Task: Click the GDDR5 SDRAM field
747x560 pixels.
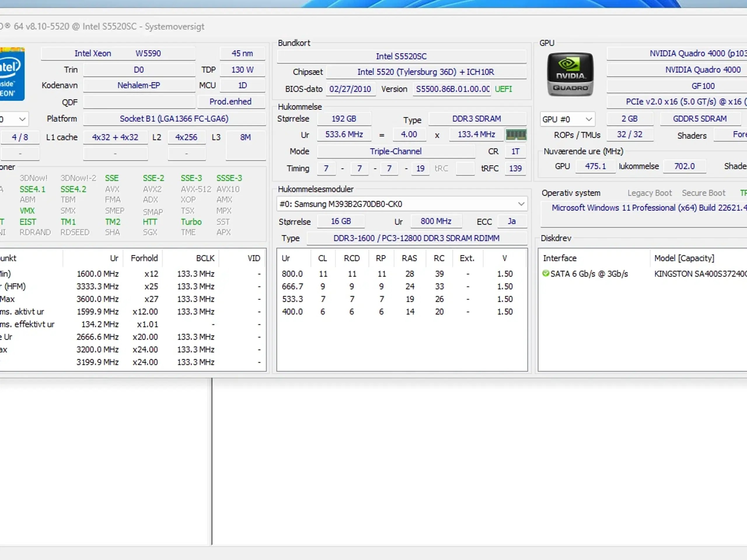Action: tap(700, 119)
